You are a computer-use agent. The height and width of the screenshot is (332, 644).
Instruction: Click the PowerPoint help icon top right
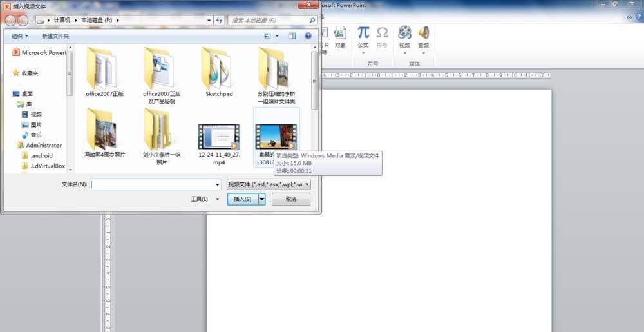(639, 17)
